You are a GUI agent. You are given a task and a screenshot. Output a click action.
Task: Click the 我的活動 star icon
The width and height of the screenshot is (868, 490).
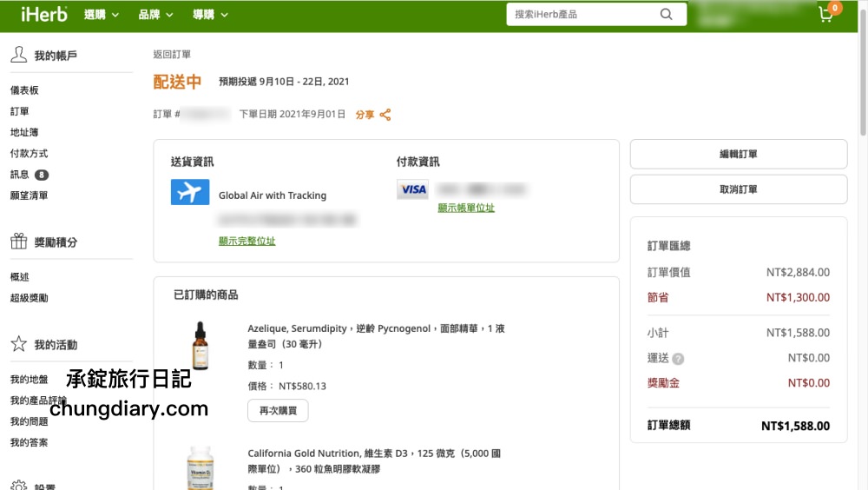pyautogui.click(x=19, y=344)
